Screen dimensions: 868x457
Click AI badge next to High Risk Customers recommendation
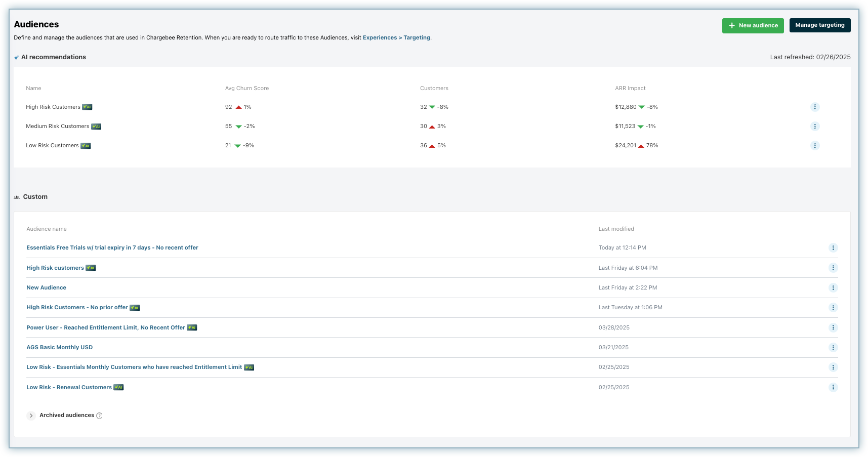click(x=87, y=107)
